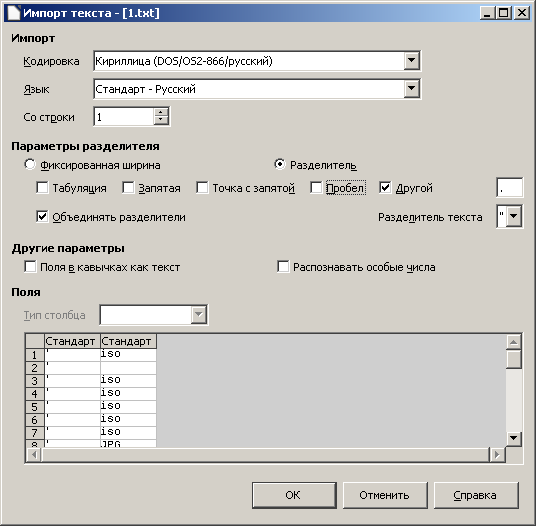
Task: Enable Поля в кавычках как текст
Action: [30, 267]
